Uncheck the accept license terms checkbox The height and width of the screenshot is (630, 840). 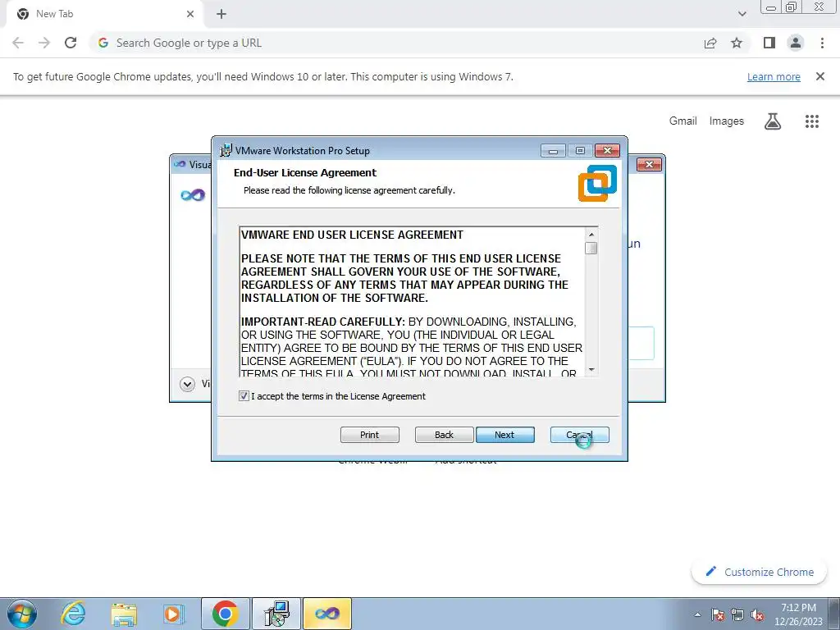[244, 396]
